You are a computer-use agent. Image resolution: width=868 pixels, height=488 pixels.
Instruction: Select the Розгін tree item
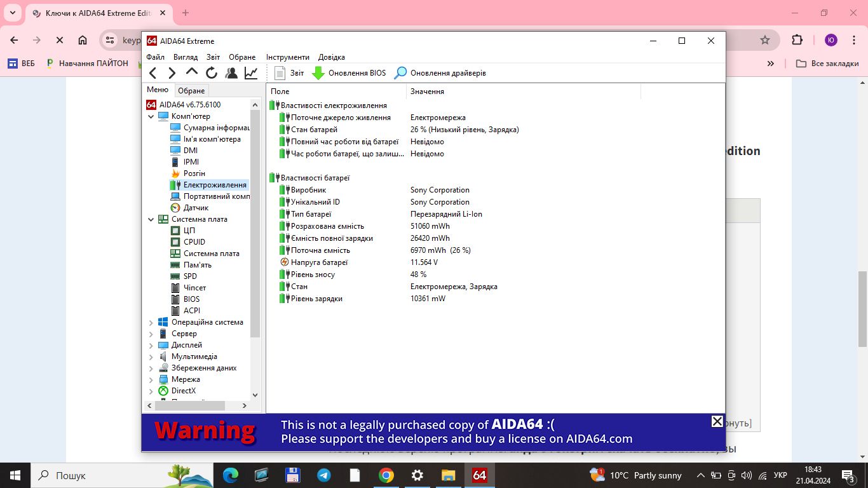188,173
